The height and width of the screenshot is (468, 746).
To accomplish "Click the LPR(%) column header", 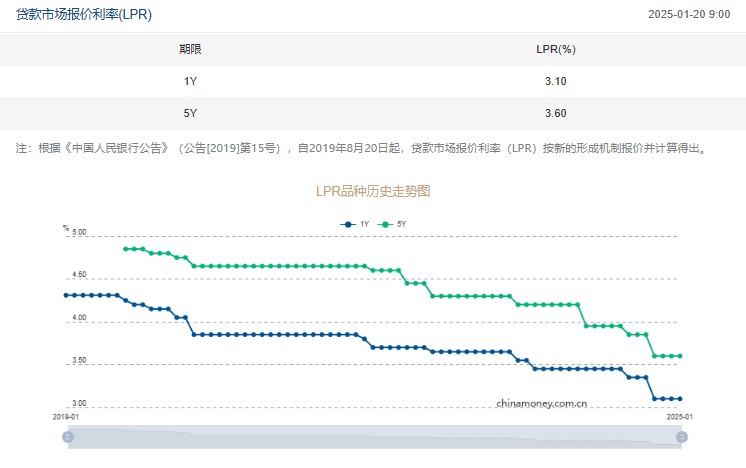I will coord(556,49).
